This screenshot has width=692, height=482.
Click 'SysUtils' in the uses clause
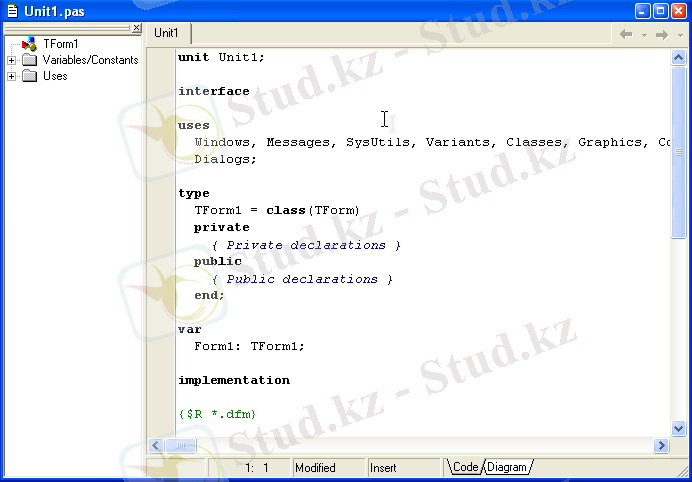point(378,142)
